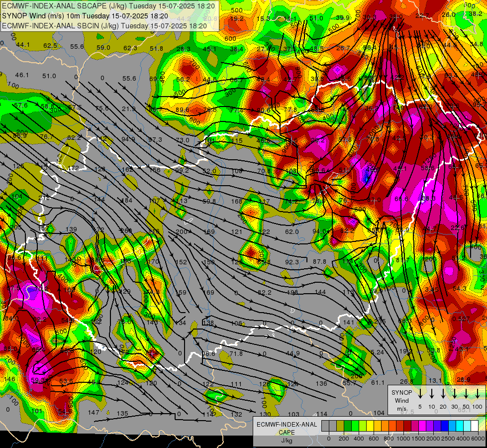Click the SYNOP label in wind legend
Screen dimensions: 487x448
click(401, 393)
